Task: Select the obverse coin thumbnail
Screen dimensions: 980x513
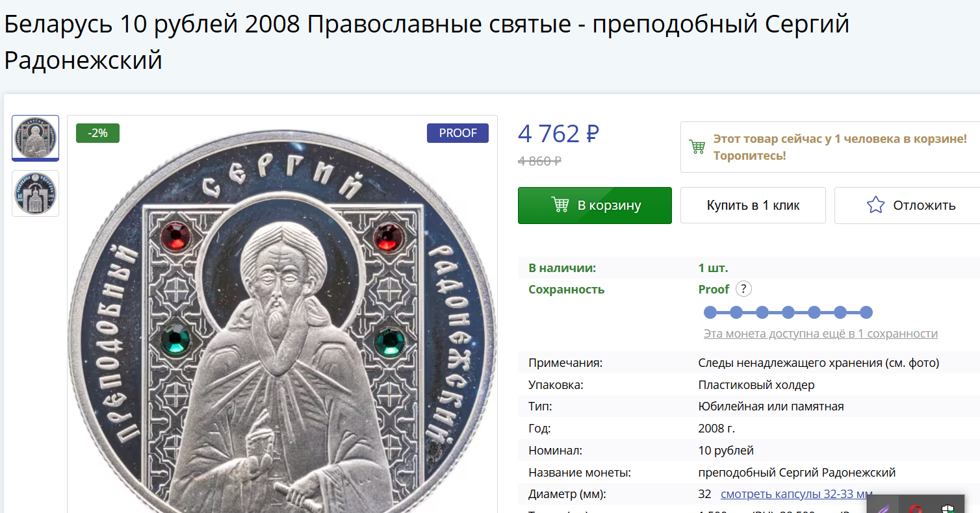Action: pos(36,138)
